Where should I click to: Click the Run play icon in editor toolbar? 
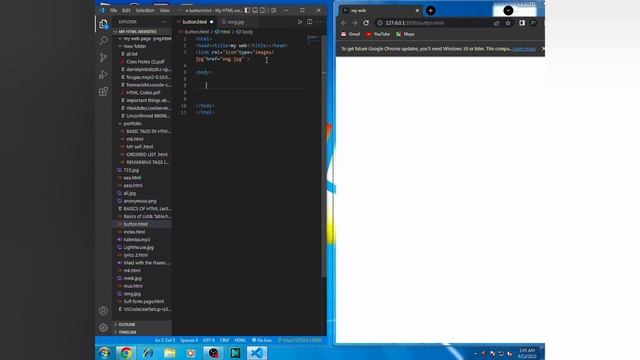point(300,22)
